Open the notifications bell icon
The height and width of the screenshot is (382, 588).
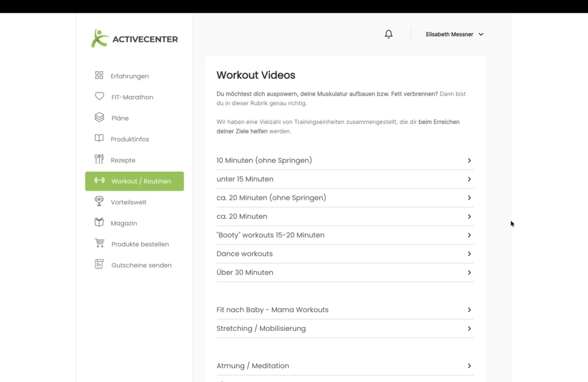pyautogui.click(x=388, y=34)
